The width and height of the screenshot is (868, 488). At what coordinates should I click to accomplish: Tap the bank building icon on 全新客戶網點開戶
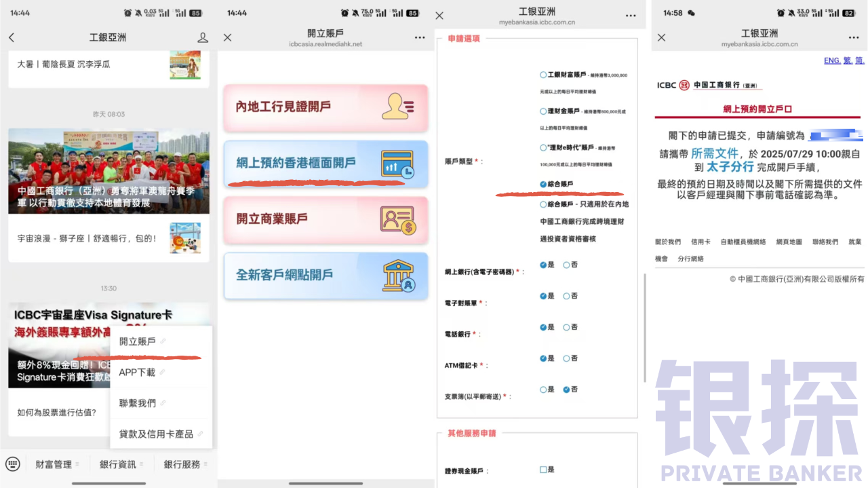[x=398, y=276]
